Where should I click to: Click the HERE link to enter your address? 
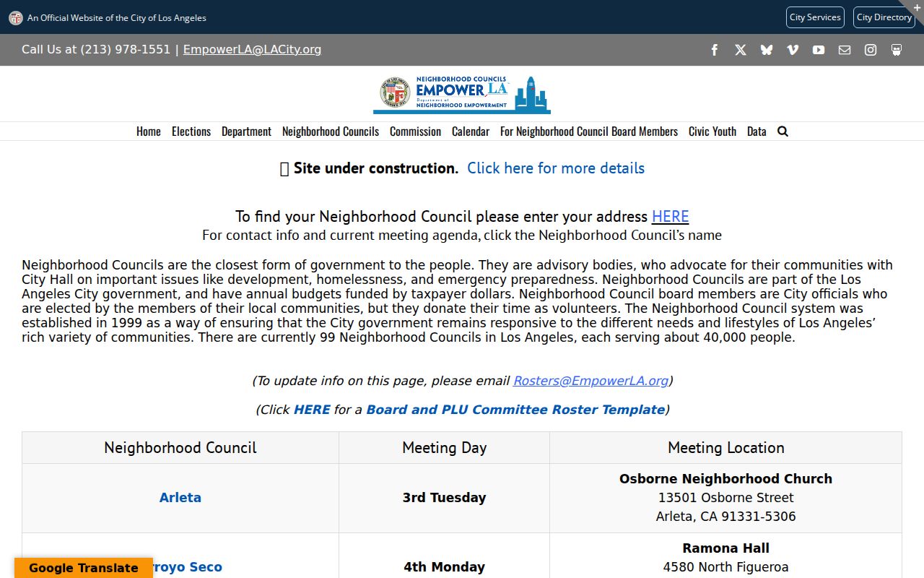click(670, 217)
